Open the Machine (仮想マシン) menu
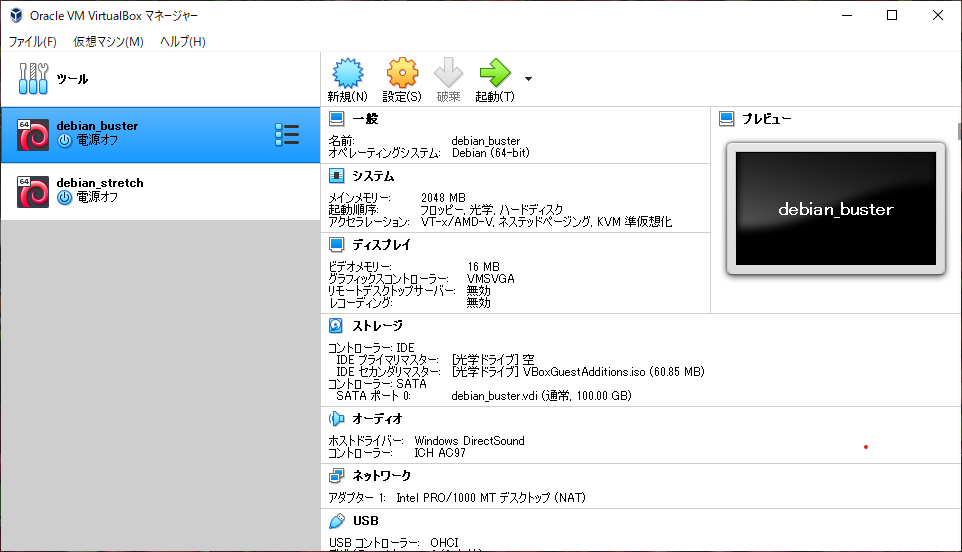The image size is (962, 552). 108,42
